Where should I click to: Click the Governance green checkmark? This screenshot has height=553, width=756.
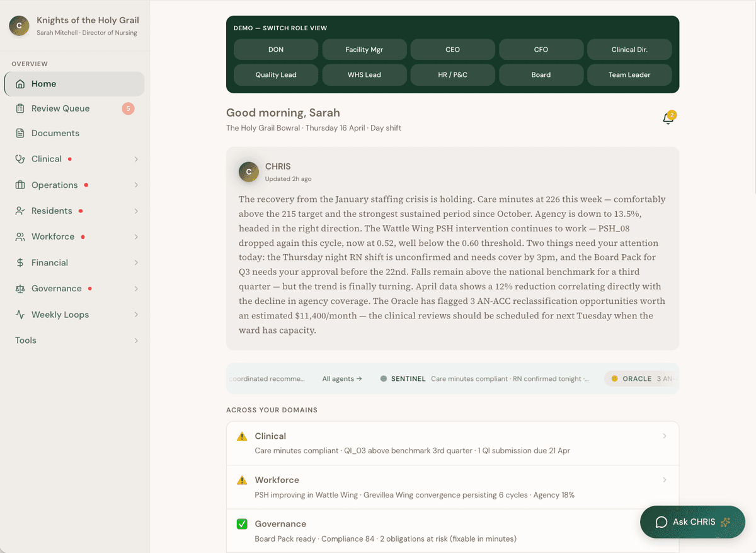click(x=242, y=523)
